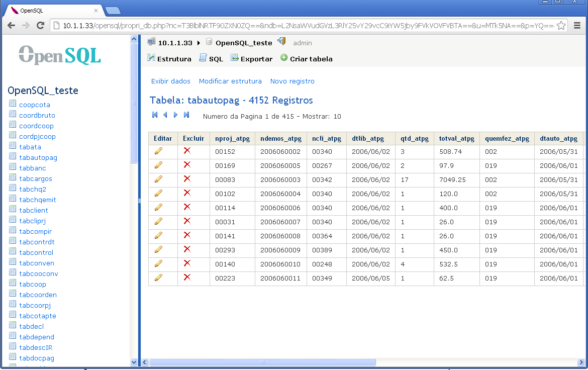Open the tabautopag table in sidebar
Image resolution: width=588 pixels, height=370 pixels.
pyautogui.click(x=38, y=158)
